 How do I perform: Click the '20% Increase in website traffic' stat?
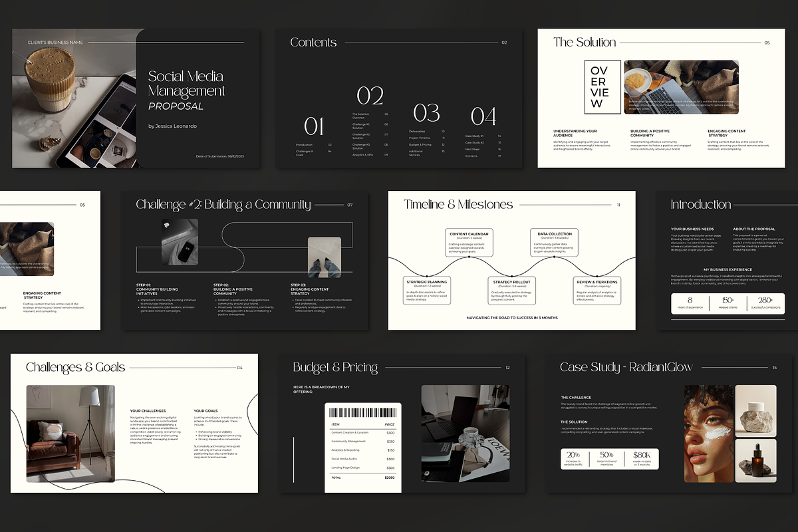pyautogui.click(x=573, y=459)
